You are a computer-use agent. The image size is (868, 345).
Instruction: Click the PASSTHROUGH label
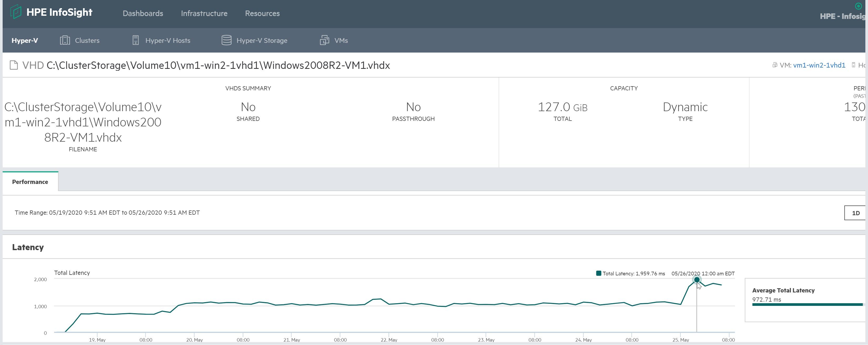[413, 119]
